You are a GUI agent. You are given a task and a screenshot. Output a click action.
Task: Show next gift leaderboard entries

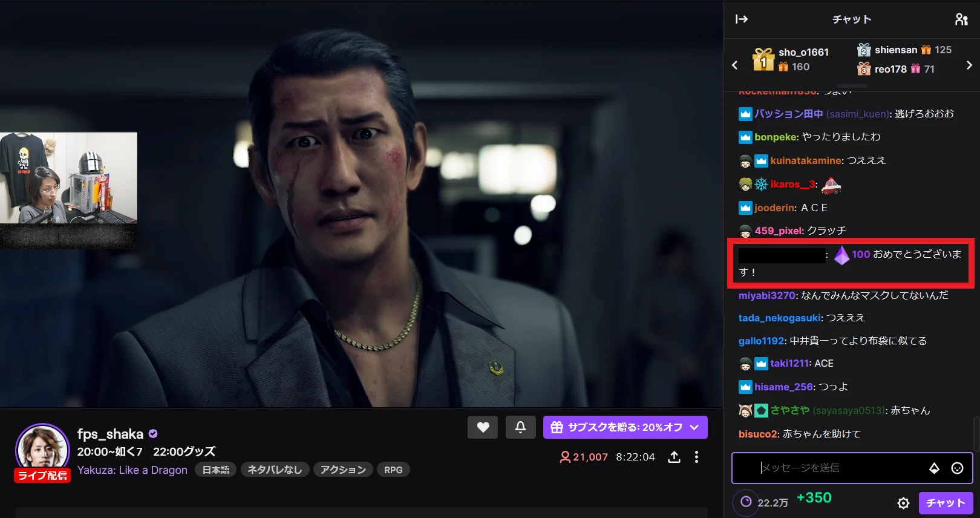coord(969,65)
